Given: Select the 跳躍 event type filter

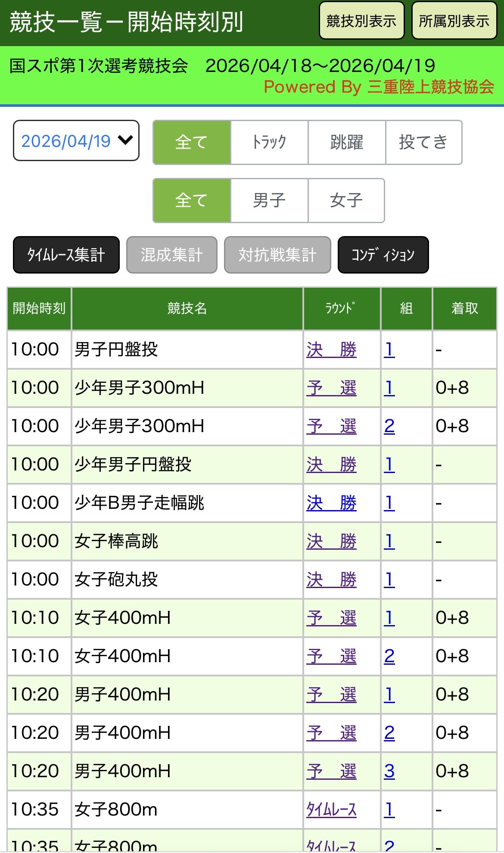Looking at the screenshot, I should coord(346,142).
